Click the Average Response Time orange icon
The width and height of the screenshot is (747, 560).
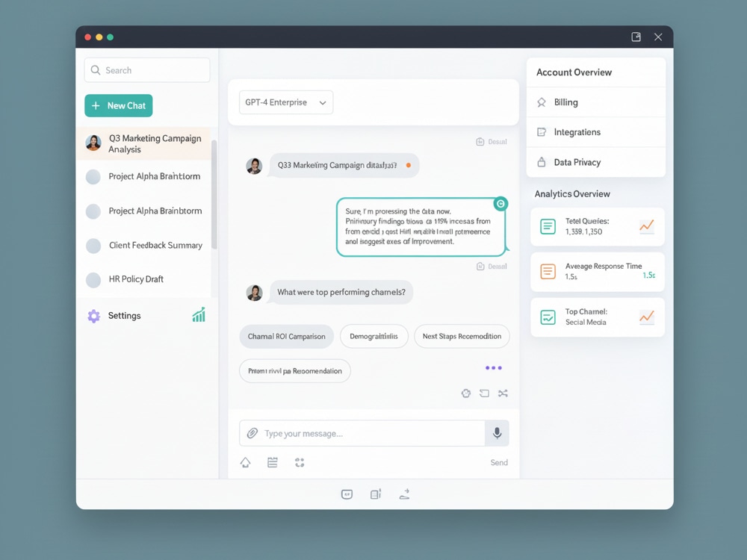[548, 272]
